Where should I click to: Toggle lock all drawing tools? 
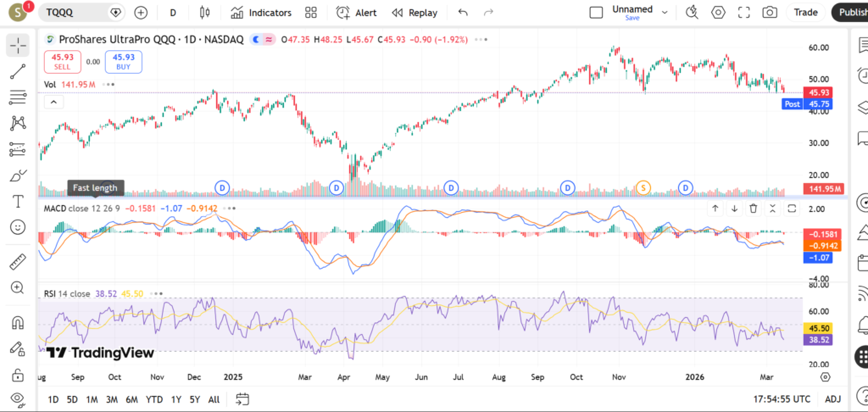click(18, 374)
